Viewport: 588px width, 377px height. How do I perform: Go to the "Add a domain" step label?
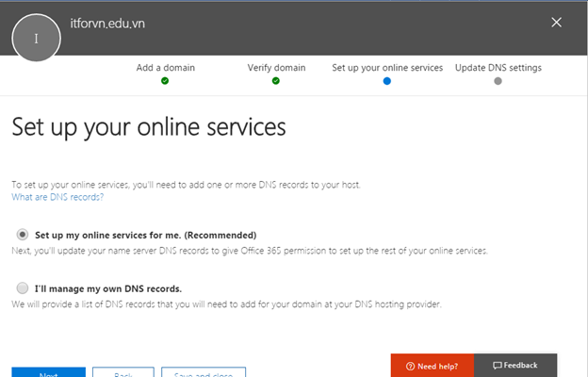[x=164, y=68]
